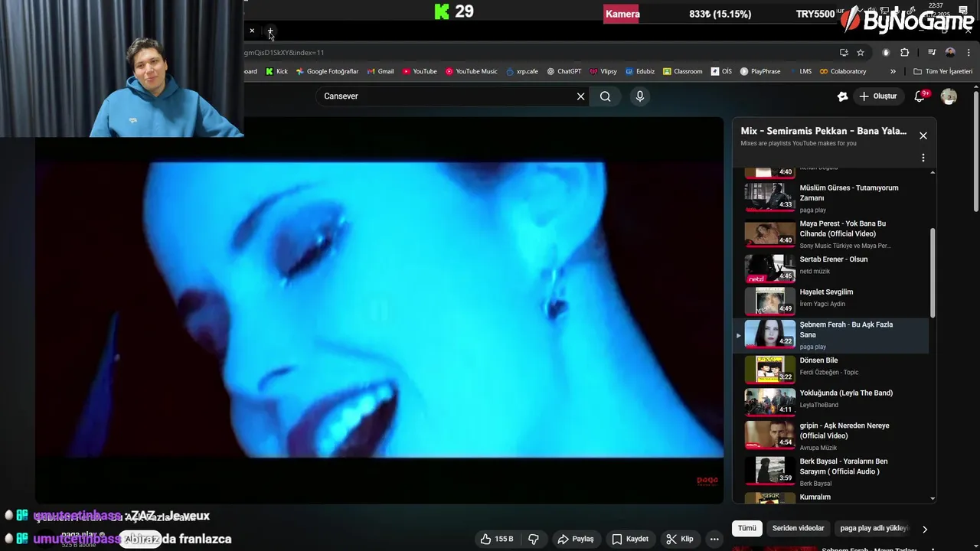Select the Tümü filter chip
The width and height of the screenshot is (980, 551).
747,528
